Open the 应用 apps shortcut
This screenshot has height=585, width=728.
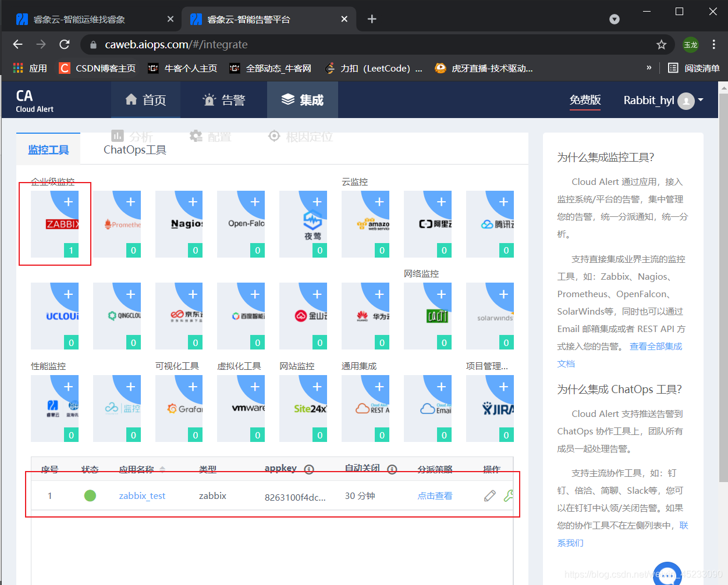coord(30,68)
